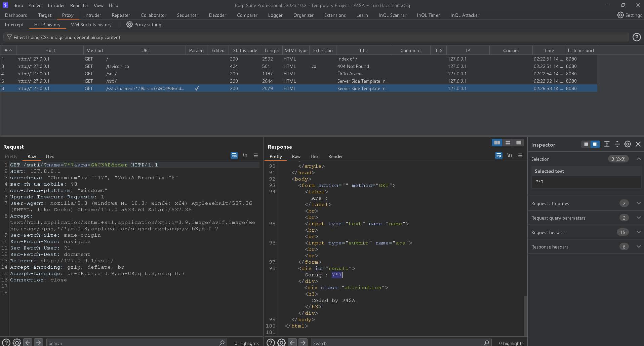
Task: Select the /favicon.ico 404 history row
Action: (299, 66)
